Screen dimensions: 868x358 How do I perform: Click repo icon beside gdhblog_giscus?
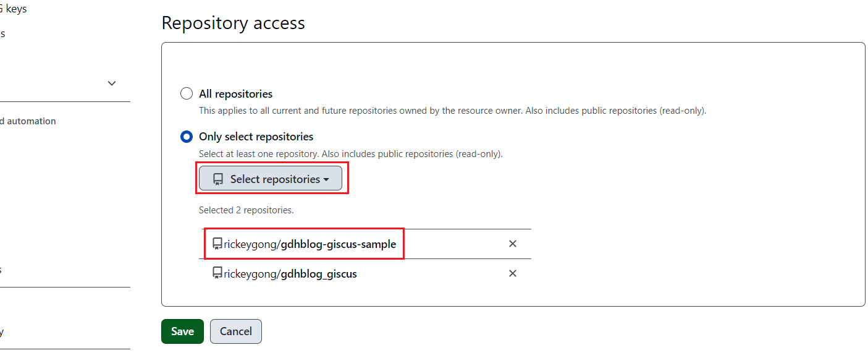pyautogui.click(x=217, y=273)
